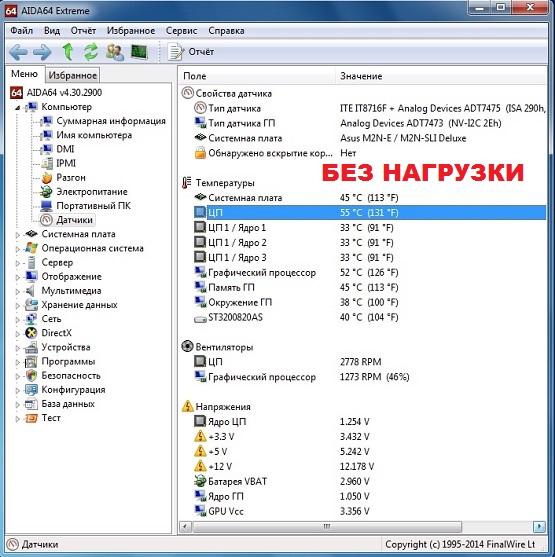Open the users icon in toolbar

coord(115,52)
